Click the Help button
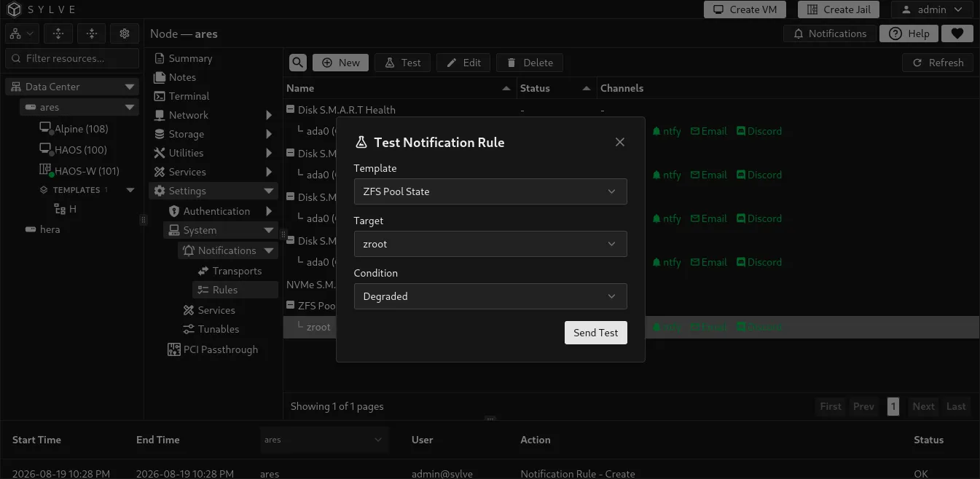Screen dimensions: 980x479 pos(909,33)
